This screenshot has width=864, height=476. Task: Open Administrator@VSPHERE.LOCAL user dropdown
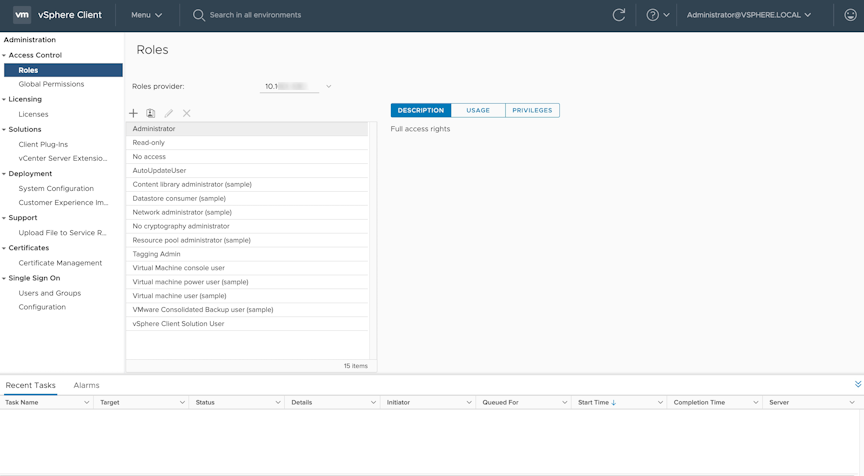749,15
